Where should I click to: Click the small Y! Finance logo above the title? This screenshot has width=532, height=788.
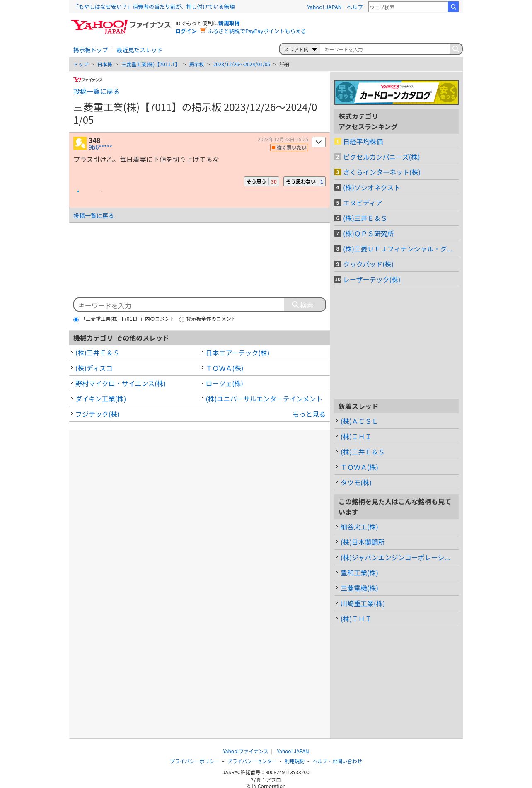click(x=88, y=80)
